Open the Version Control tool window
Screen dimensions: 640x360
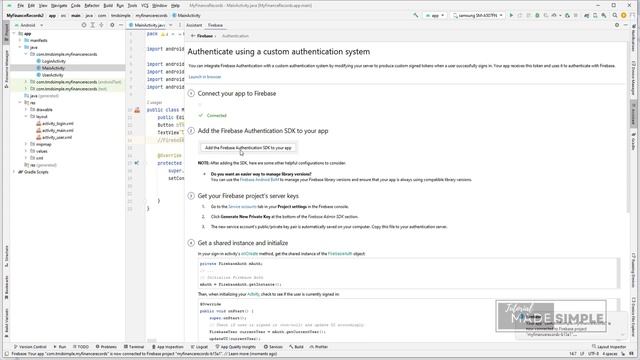[x=30, y=347]
